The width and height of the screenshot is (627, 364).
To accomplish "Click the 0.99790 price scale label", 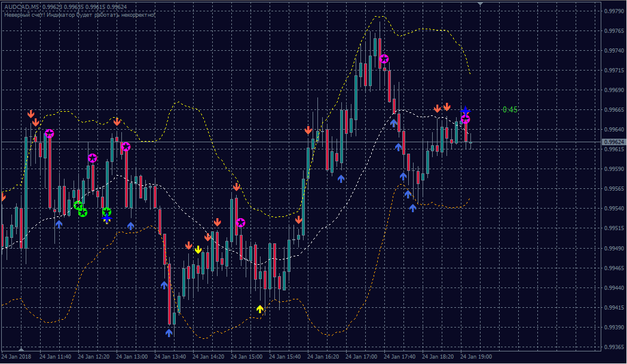I will [613, 11].
